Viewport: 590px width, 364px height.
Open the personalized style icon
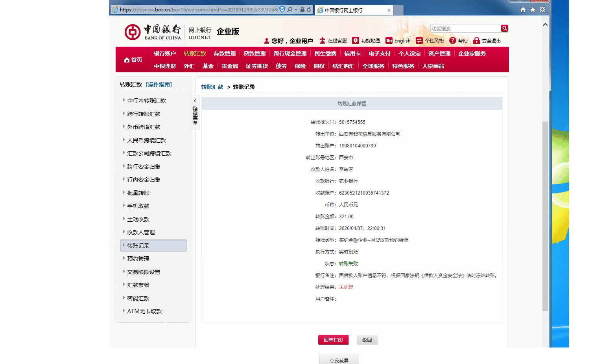coord(419,40)
